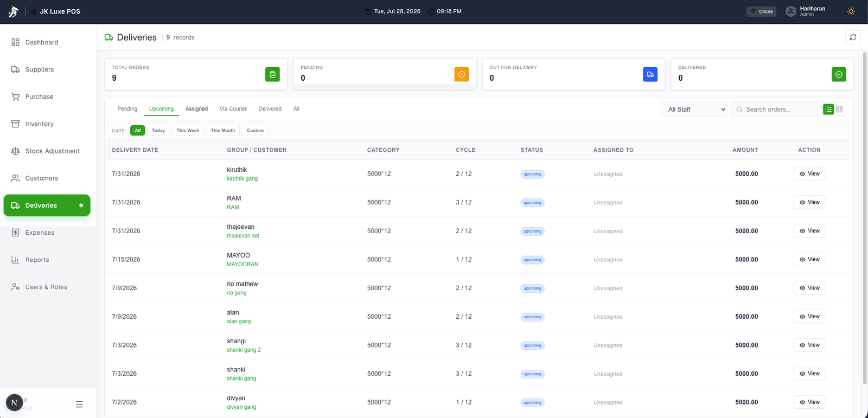The height and width of the screenshot is (418, 868).
Task: View the kiruthik delivery order
Action: [x=809, y=174]
